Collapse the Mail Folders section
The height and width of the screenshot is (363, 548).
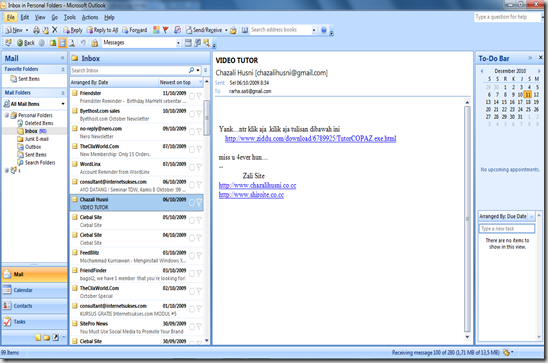pos(63,93)
